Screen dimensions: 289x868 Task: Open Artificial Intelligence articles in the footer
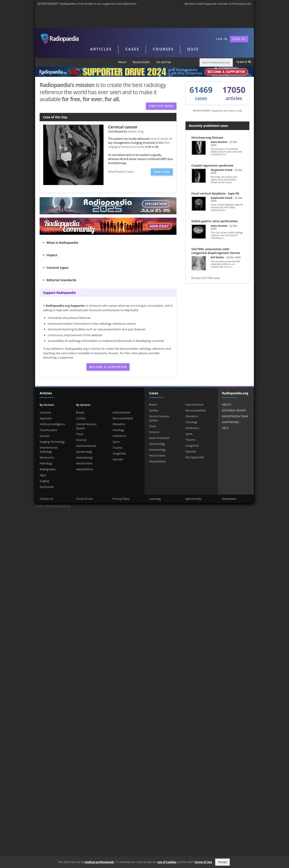click(52, 424)
